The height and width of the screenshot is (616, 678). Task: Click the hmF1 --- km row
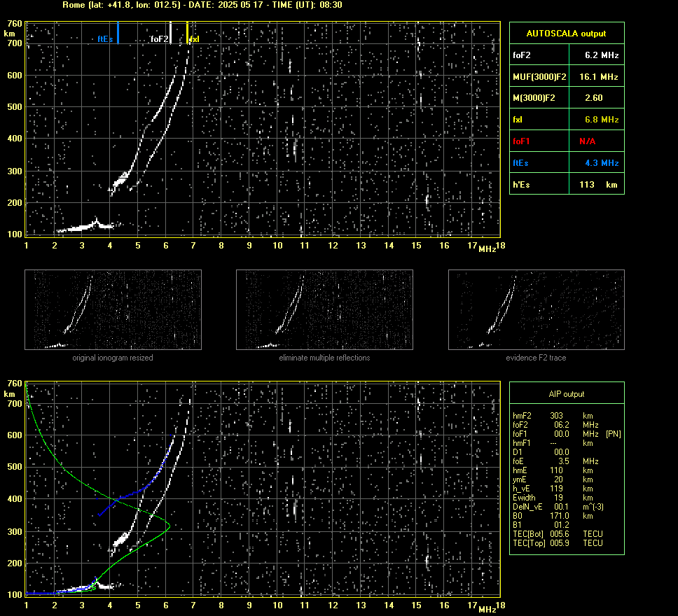[x=553, y=443]
